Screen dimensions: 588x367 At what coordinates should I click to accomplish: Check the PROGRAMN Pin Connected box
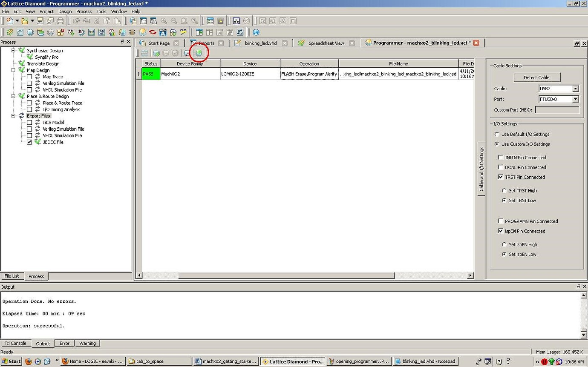click(x=501, y=221)
